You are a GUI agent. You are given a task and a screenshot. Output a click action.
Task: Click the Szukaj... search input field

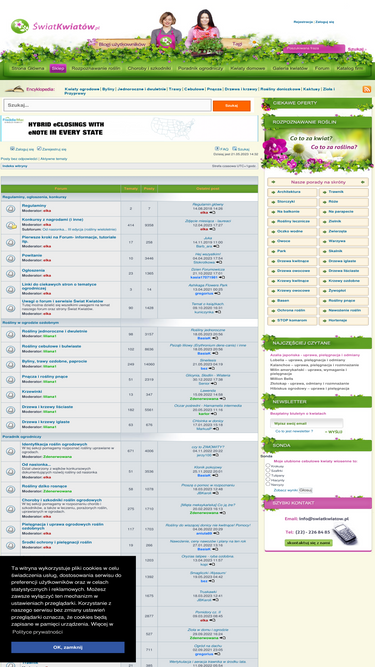[x=108, y=105]
